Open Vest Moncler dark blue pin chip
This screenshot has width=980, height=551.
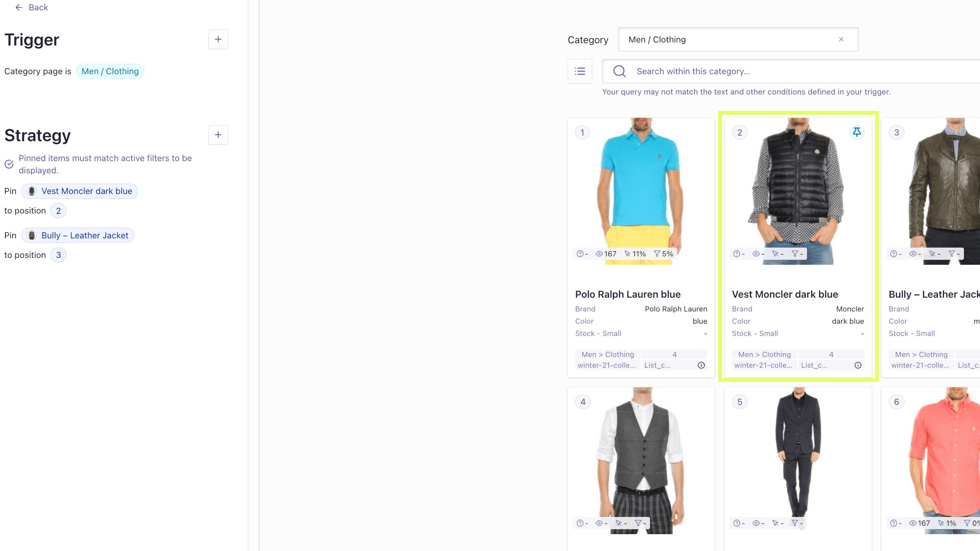pos(80,191)
